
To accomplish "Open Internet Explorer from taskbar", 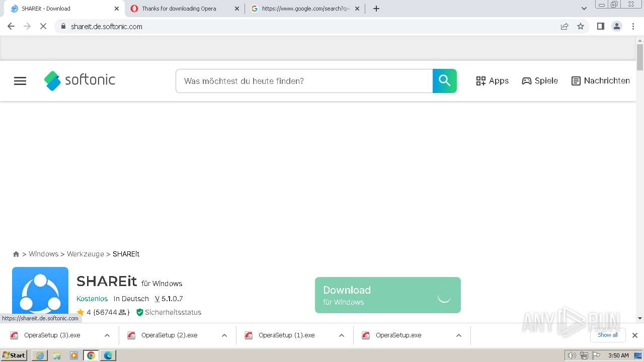I will pos(40,355).
